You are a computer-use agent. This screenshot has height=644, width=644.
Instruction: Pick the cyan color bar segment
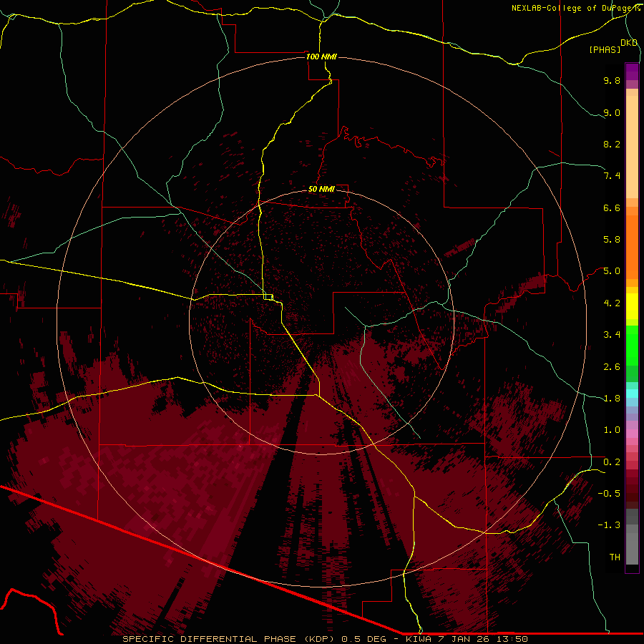click(x=632, y=394)
